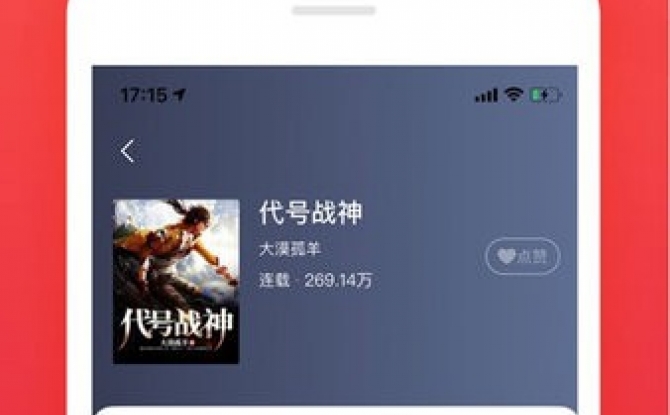Grab the gray sheet handle at top

(x=334, y=10)
